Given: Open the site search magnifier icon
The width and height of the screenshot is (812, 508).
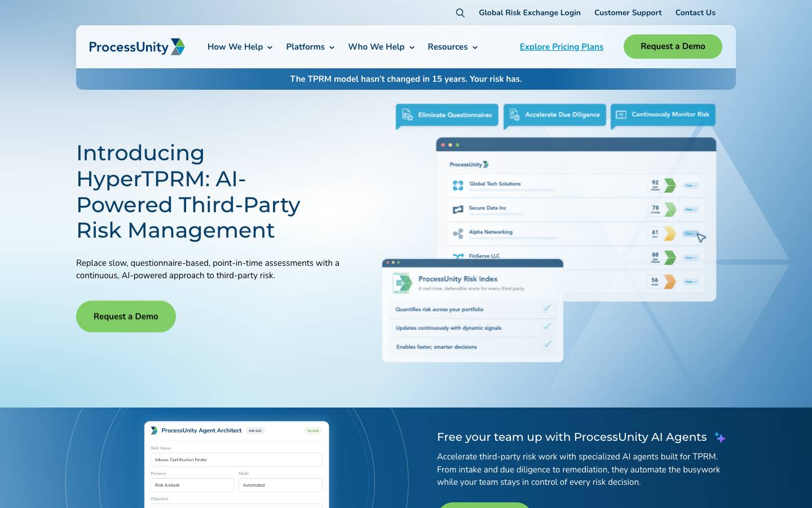Looking at the screenshot, I should [x=460, y=13].
